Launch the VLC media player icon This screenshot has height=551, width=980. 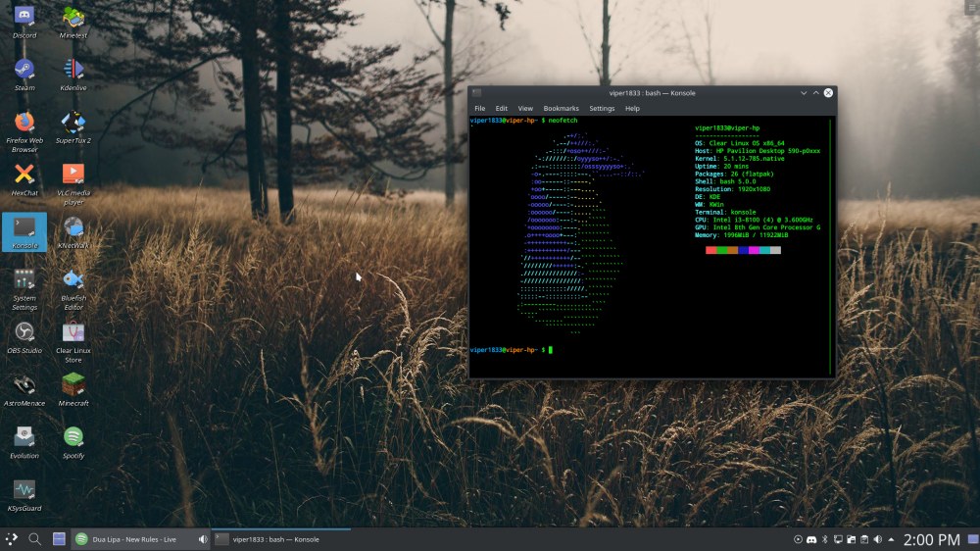pyautogui.click(x=73, y=184)
